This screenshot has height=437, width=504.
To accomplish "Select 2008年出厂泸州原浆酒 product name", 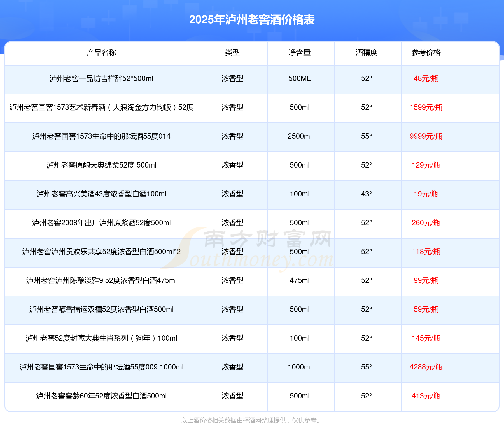I will (x=101, y=223).
